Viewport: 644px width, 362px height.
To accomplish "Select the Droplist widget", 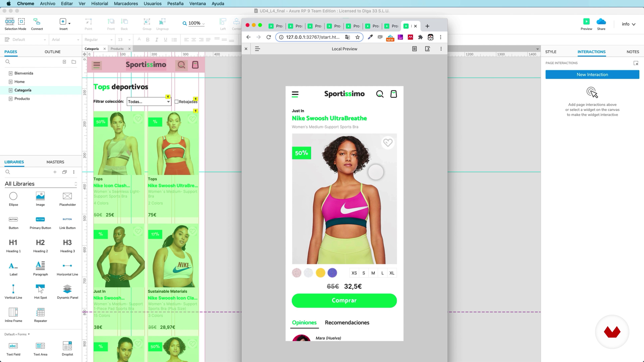I will click(x=67, y=349).
